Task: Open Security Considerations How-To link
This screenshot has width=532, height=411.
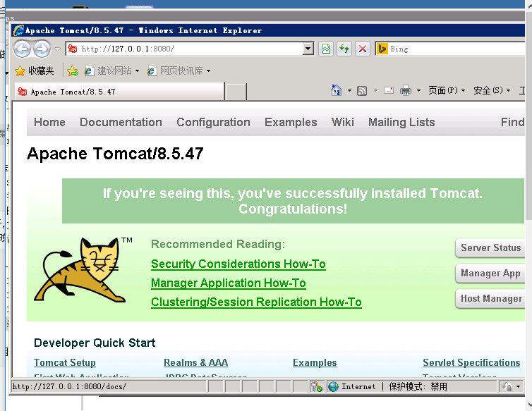Action: pos(238,264)
